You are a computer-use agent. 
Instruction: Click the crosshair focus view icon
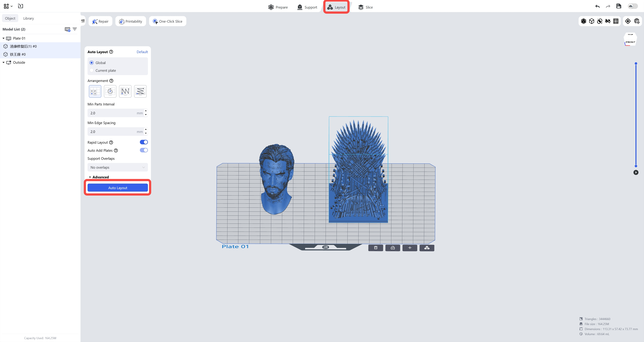coord(628,21)
